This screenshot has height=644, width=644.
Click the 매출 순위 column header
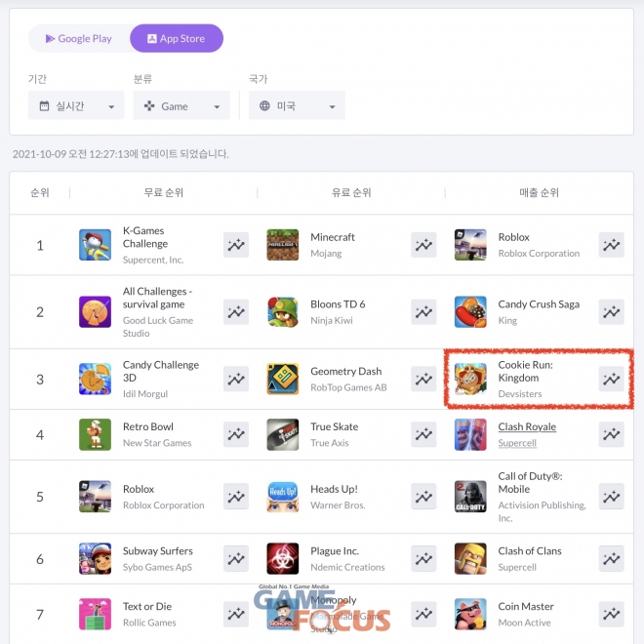click(x=539, y=192)
